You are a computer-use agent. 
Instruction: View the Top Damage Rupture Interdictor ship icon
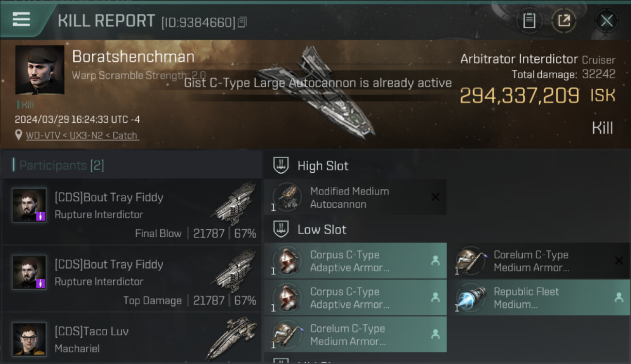(235, 272)
